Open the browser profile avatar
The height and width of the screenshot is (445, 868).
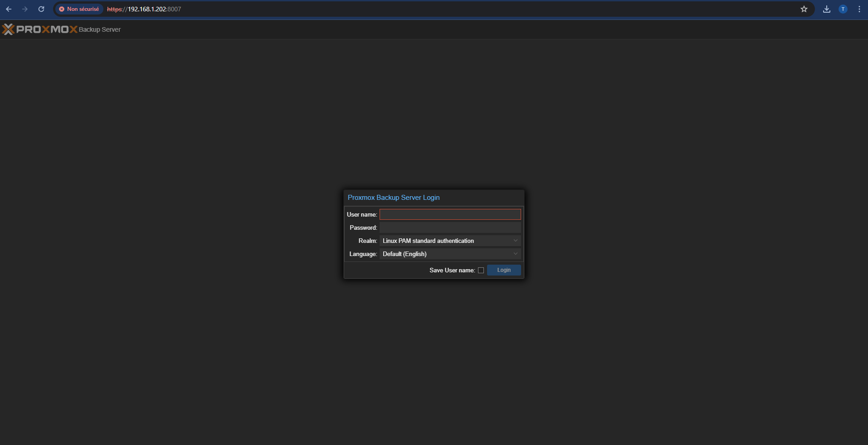(x=843, y=9)
